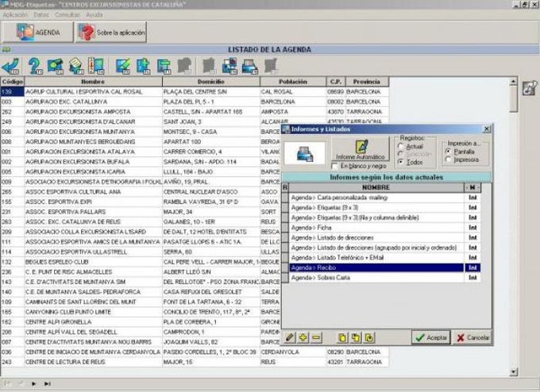Screen dimensions: 540x392
Task: Open the Consultas menu
Action: coord(67,15)
